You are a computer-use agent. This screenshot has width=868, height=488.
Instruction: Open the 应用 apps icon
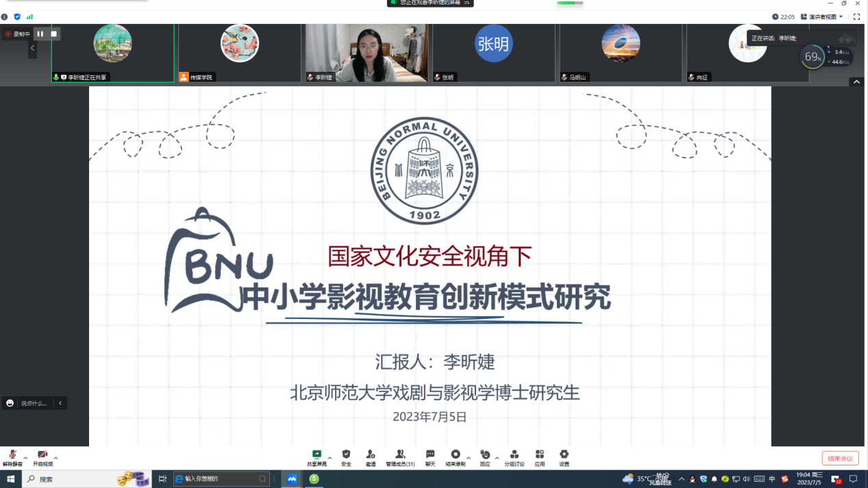[540, 457]
